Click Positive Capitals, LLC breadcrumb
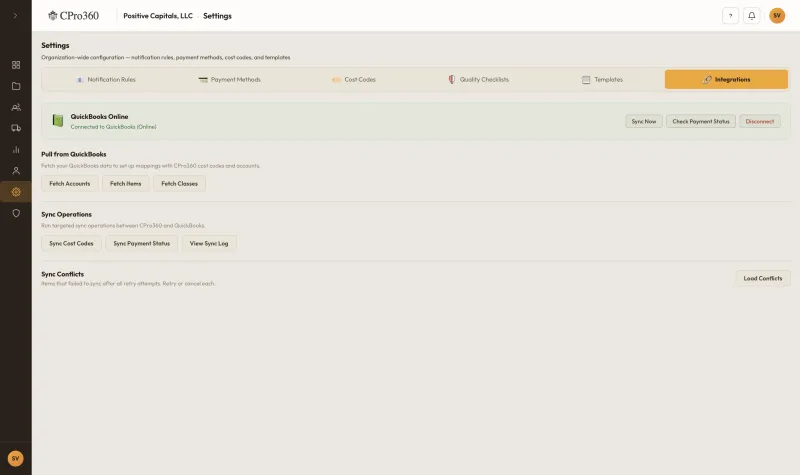 pos(158,16)
